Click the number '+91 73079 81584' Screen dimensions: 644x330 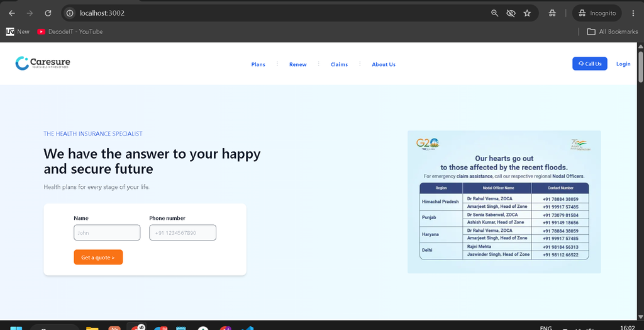560,215
